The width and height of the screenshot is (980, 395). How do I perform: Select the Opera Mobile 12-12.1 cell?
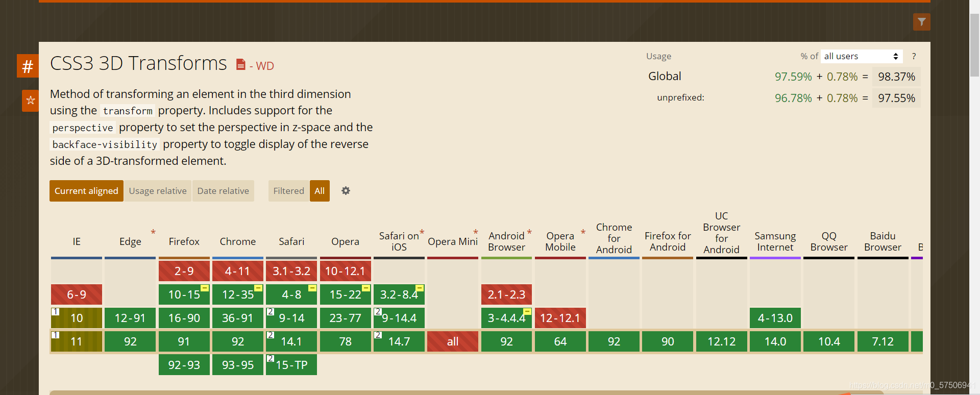pyautogui.click(x=560, y=318)
